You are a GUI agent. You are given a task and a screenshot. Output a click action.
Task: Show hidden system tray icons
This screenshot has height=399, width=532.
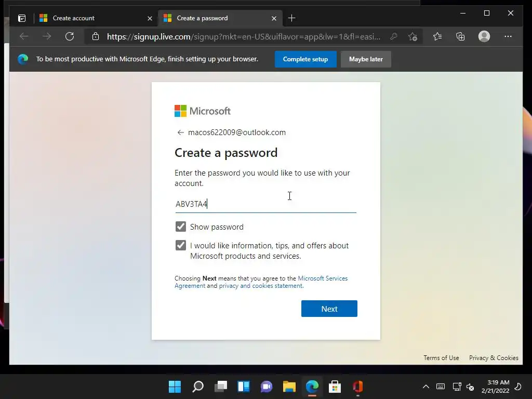point(426,387)
